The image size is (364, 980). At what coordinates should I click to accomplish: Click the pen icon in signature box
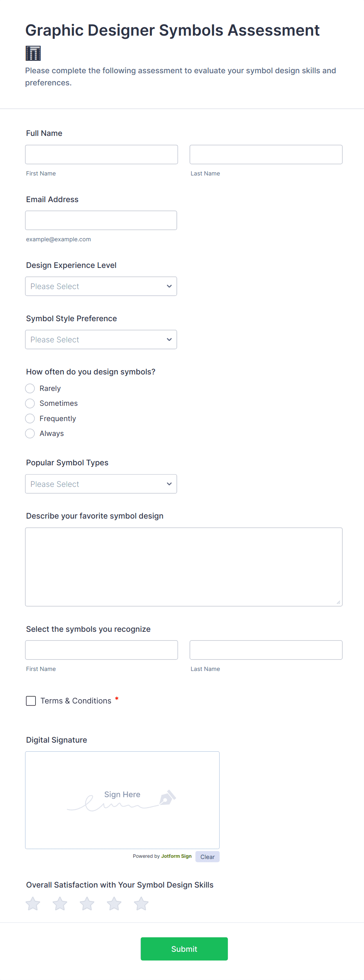click(168, 797)
